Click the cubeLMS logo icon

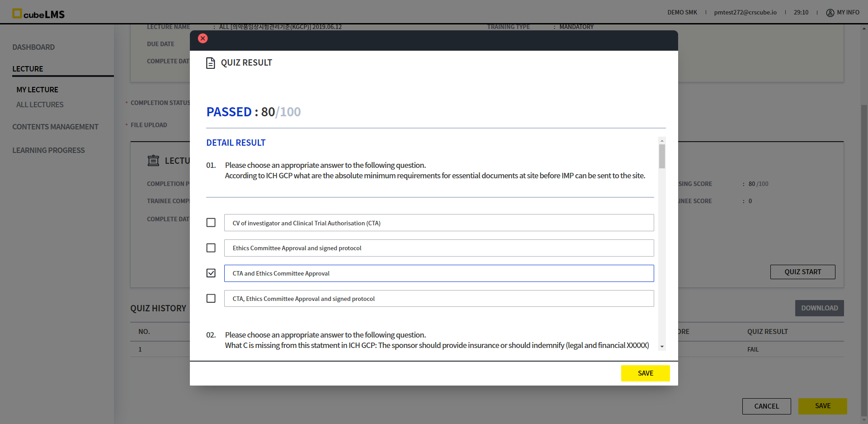17,14
